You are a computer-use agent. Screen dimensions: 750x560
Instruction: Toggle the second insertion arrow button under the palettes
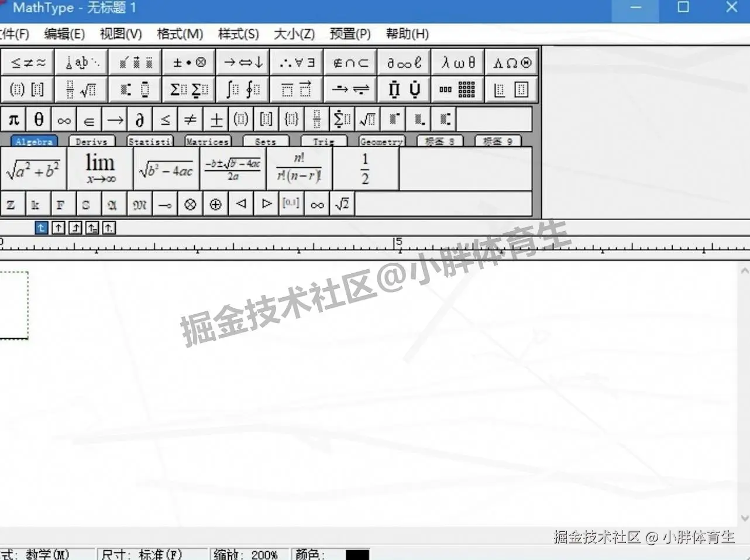click(58, 228)
